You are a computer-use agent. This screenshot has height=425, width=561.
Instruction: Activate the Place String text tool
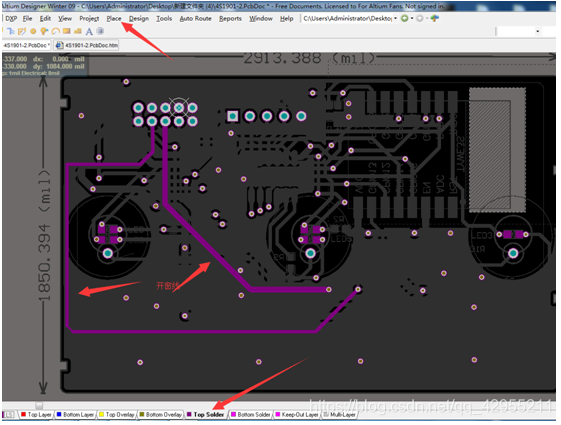coord(89,31)
